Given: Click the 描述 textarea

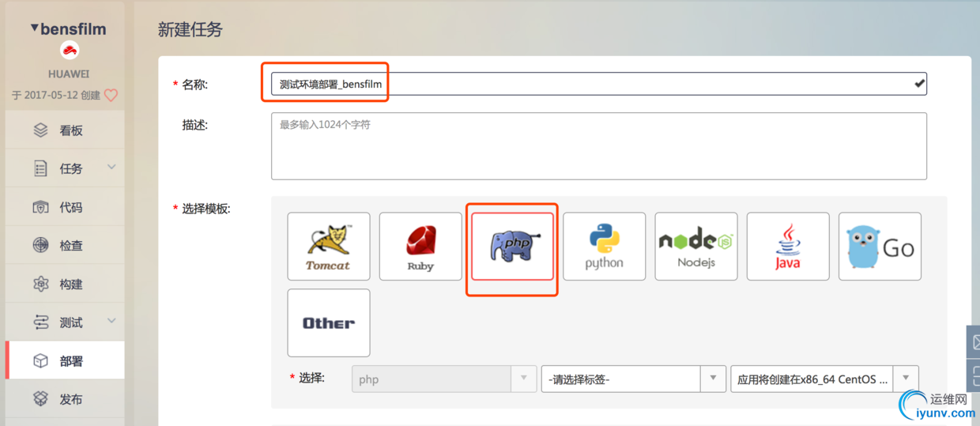Looking at the screenshot, I should pos(598,146).
